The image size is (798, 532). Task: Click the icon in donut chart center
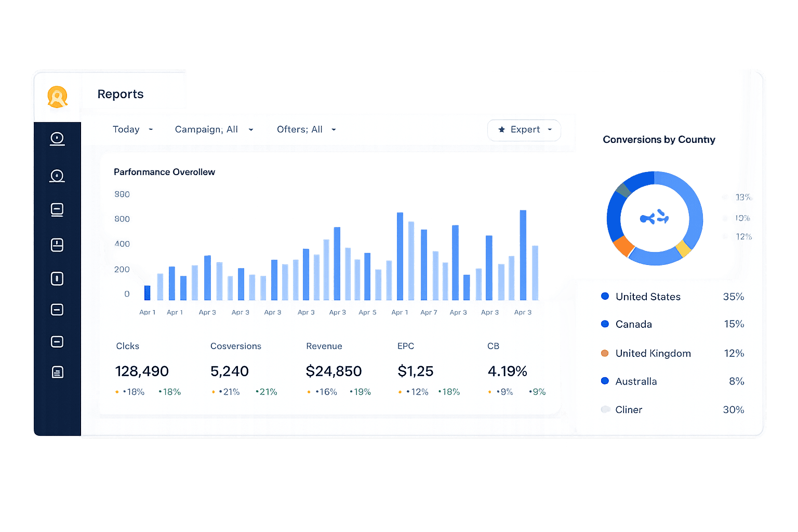click(x=655, y=217)
